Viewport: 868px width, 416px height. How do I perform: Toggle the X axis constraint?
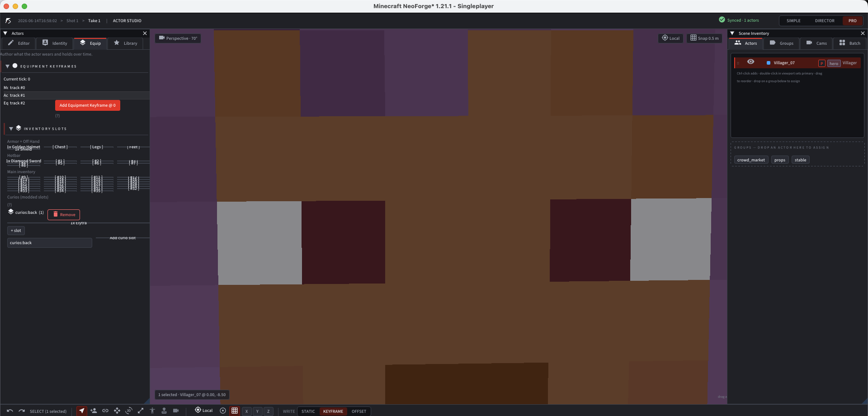246,411
